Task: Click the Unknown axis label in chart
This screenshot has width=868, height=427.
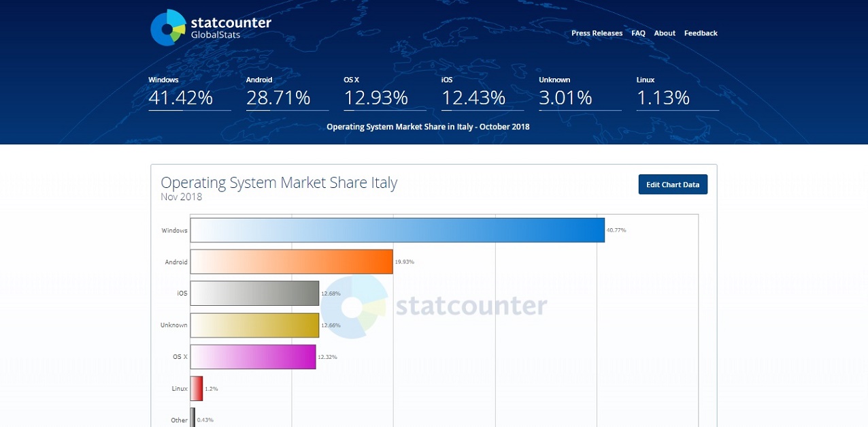Action: coord(174,325)
